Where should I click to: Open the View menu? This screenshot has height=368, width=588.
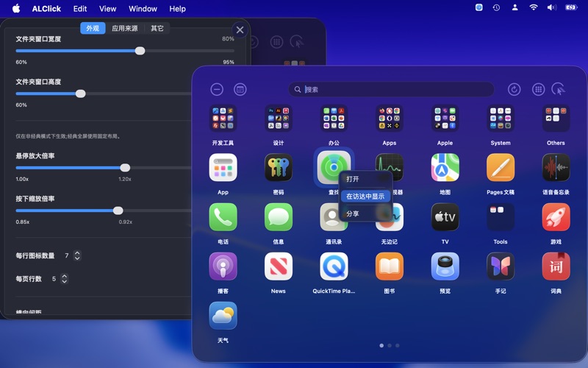(x=107, y=9)
